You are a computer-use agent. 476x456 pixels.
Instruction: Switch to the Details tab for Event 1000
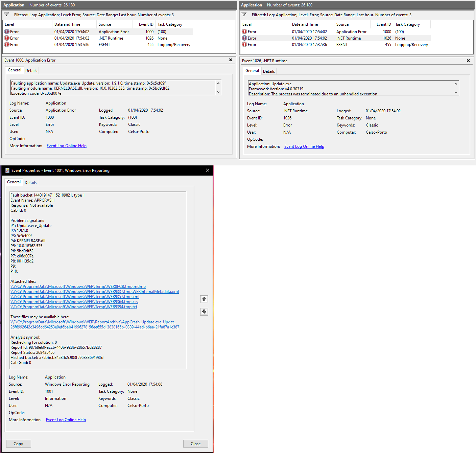coord(31,70)
